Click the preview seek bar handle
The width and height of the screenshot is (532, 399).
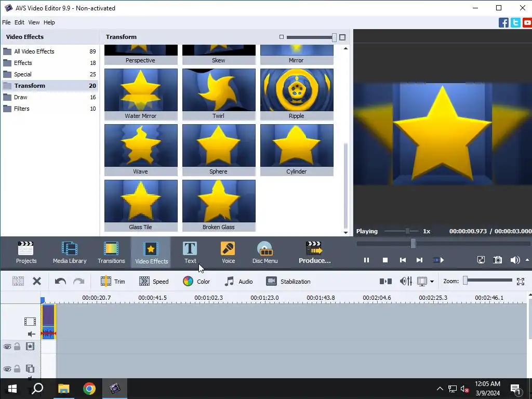(413, 243)
